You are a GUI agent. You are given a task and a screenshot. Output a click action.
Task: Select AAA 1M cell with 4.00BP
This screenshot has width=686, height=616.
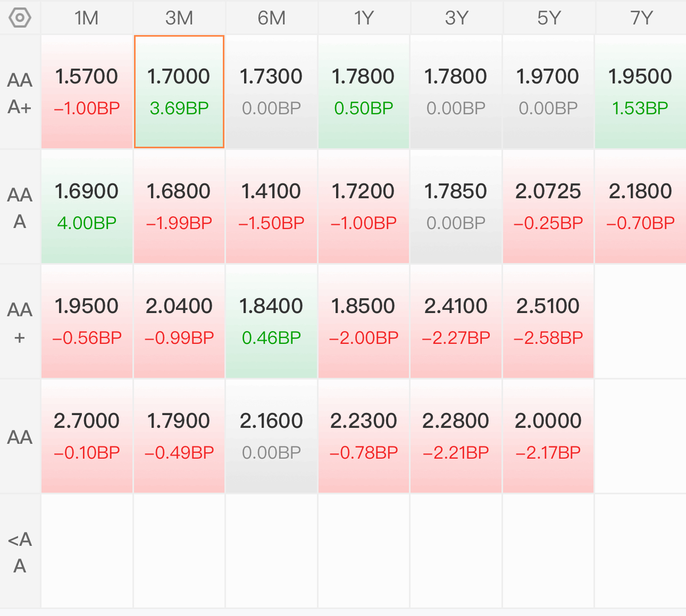87,207
